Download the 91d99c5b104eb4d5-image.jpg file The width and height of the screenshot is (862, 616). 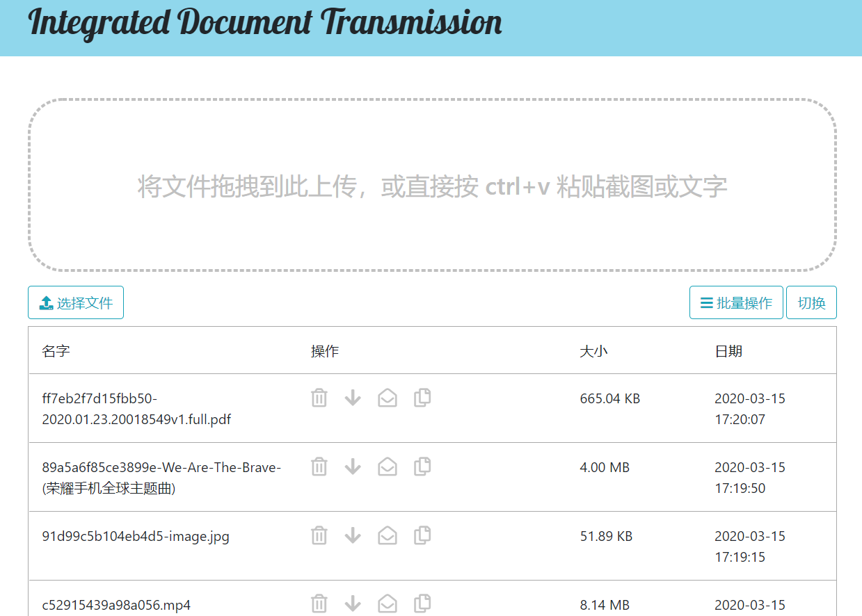click(x=353, y=535)
